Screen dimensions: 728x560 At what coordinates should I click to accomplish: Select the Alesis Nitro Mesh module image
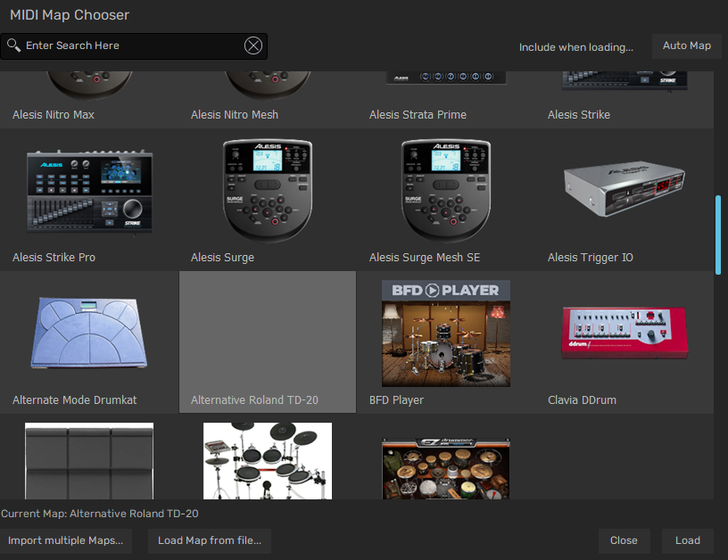pos(268,85)
